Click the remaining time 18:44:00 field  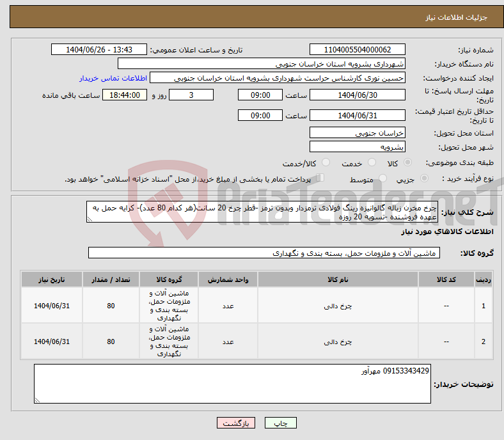[x=125, y=95]
